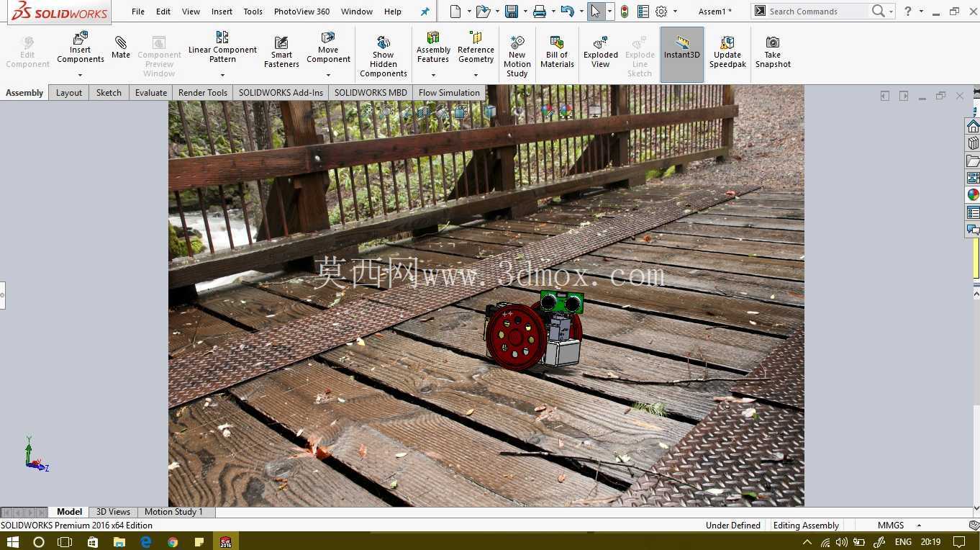Open the Insert menu

click(x=222, y=12)
